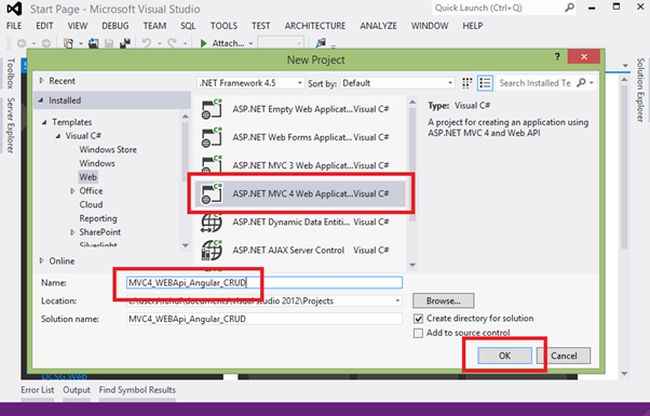
Task: Select the Windows Store template category
Action: pos(108,150)
